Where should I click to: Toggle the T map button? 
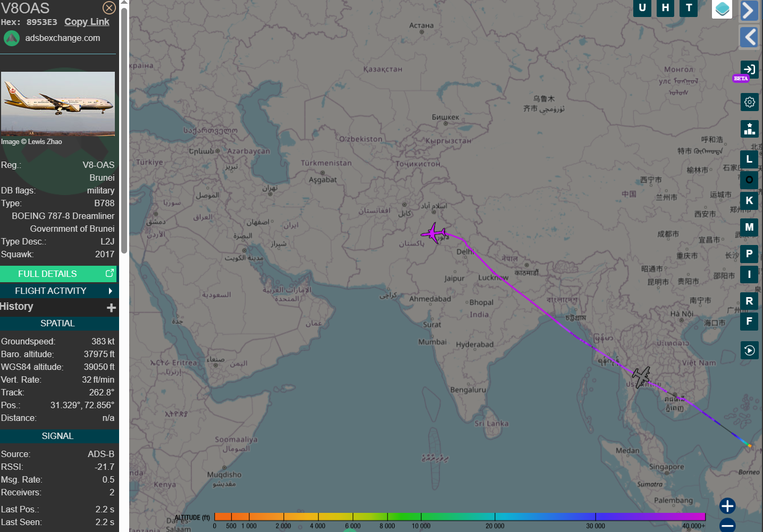pos(689,8)
